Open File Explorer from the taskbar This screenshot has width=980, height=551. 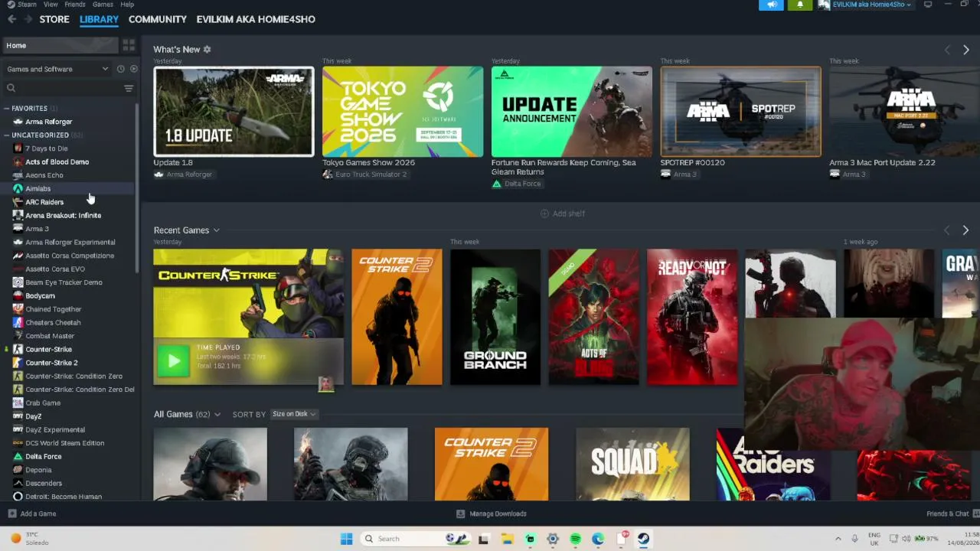(x=507, y=539)
